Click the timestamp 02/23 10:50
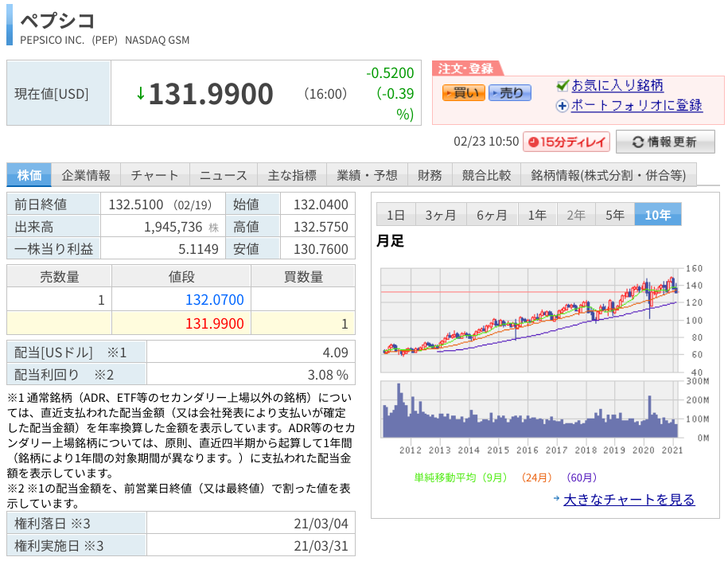 click(486, 141)
